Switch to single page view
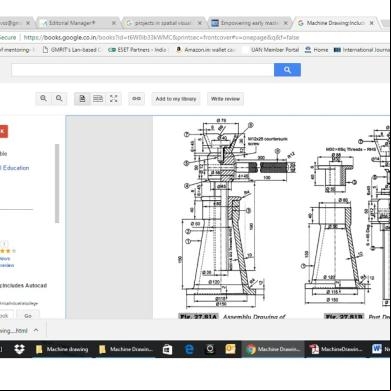 82,99
